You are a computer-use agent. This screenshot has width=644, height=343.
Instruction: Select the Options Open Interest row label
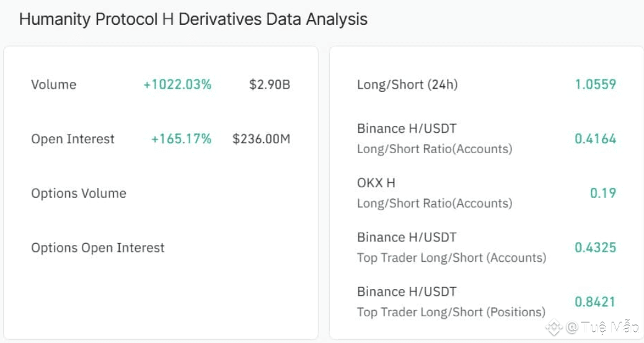click(x=98, y=247)
